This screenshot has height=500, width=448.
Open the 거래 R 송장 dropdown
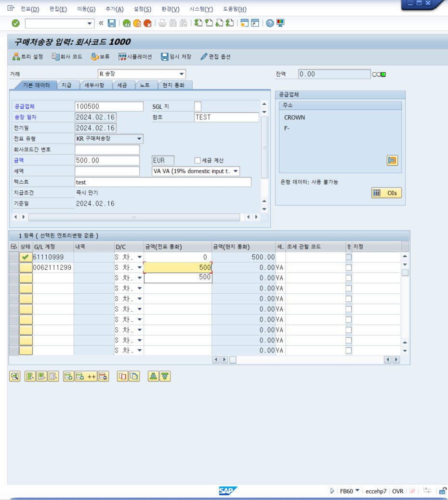(x=182, y=74)
